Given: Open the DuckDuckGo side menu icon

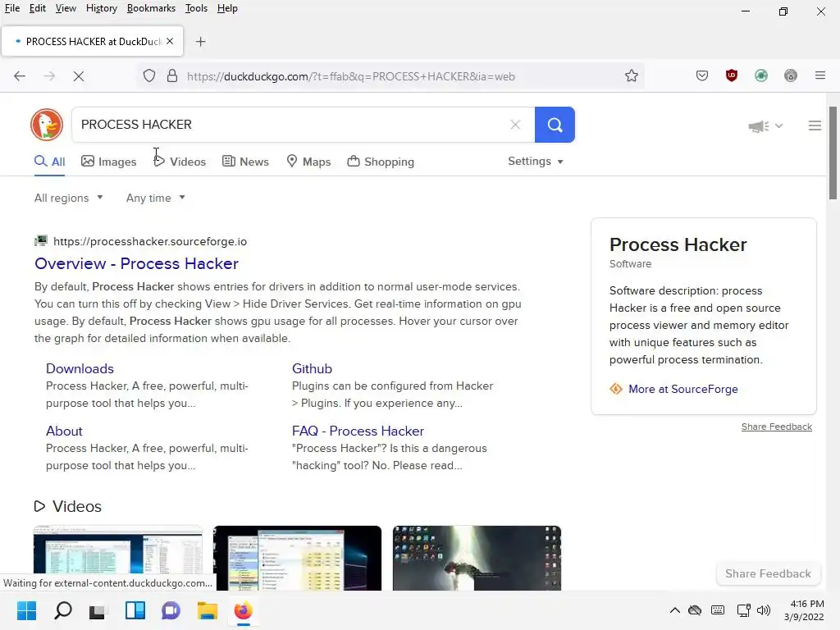Looking at the screenshot, I should [815, 126].
